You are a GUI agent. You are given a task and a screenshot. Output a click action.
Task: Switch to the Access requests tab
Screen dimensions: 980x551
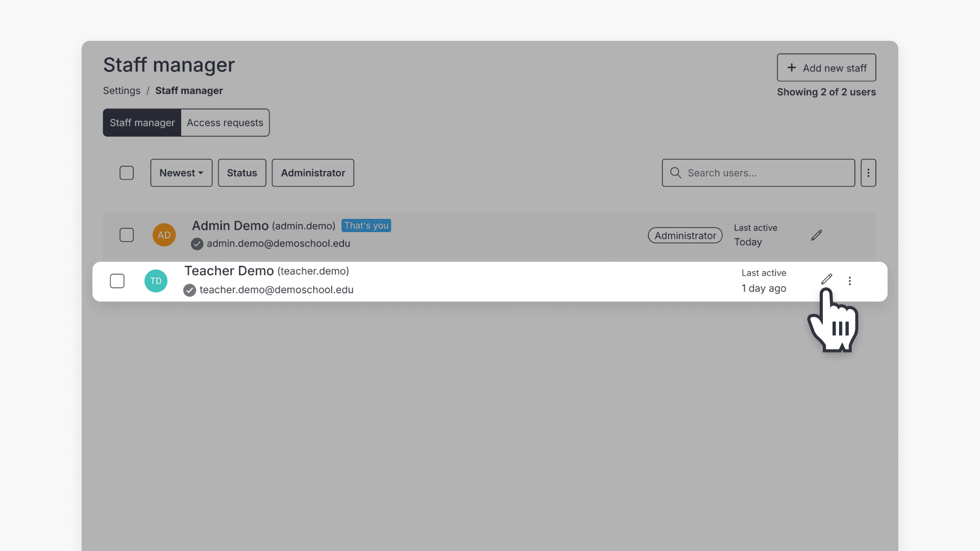tap(225, 122)
